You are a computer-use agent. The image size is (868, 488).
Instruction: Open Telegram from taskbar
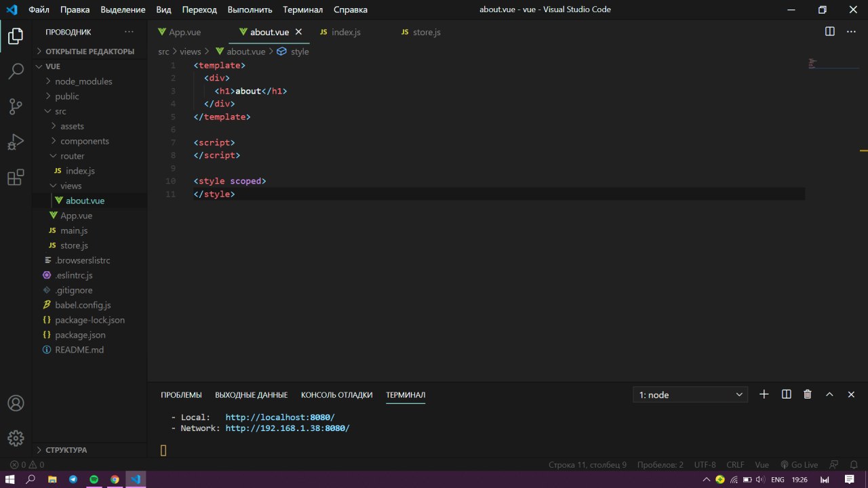pyautogui.click(x=73, y=479)
